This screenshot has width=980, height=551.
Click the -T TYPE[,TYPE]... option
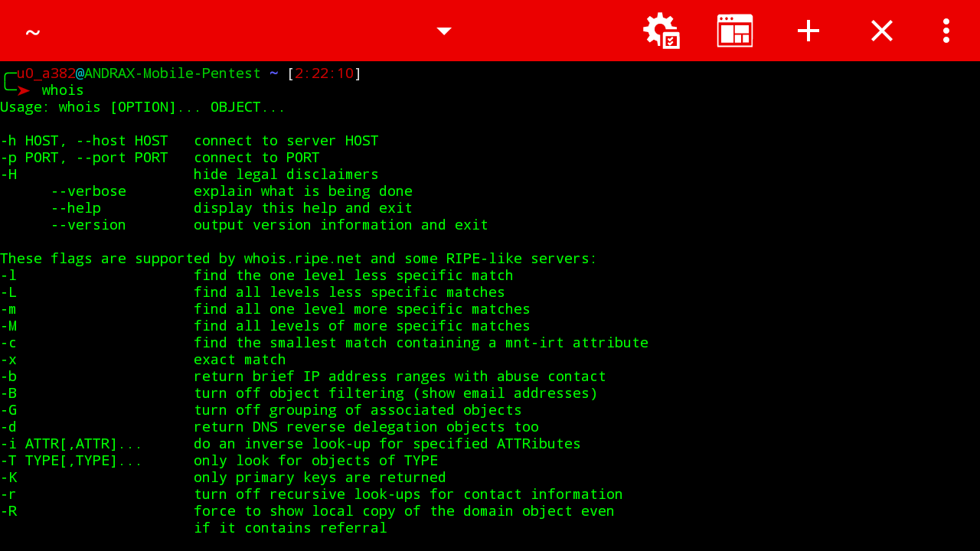pos(71,461)
